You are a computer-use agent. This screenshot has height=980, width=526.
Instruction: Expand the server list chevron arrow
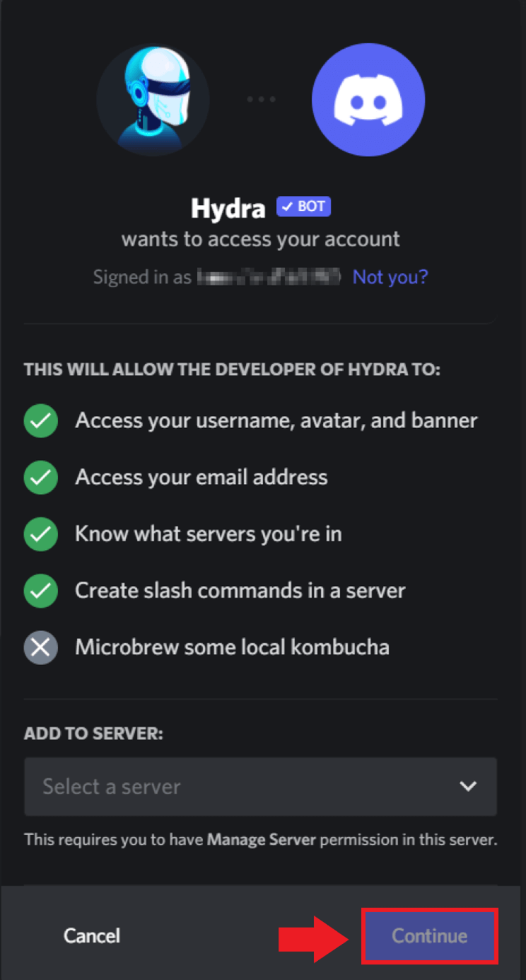tap(468, 786)
